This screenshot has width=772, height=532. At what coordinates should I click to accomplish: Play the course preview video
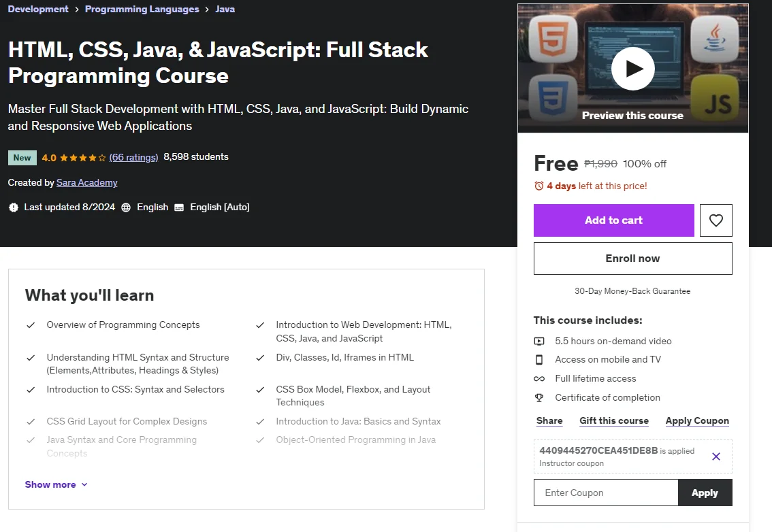click(x=632, y=69)
